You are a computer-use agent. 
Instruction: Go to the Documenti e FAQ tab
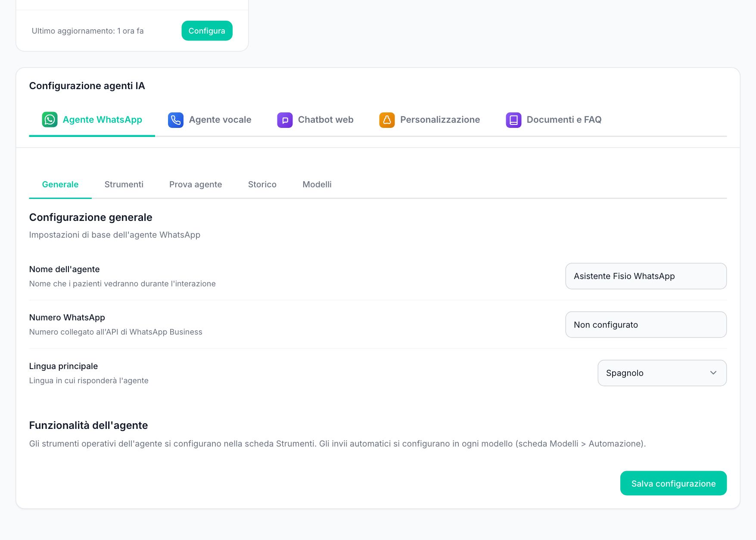(x=554, y=120)
